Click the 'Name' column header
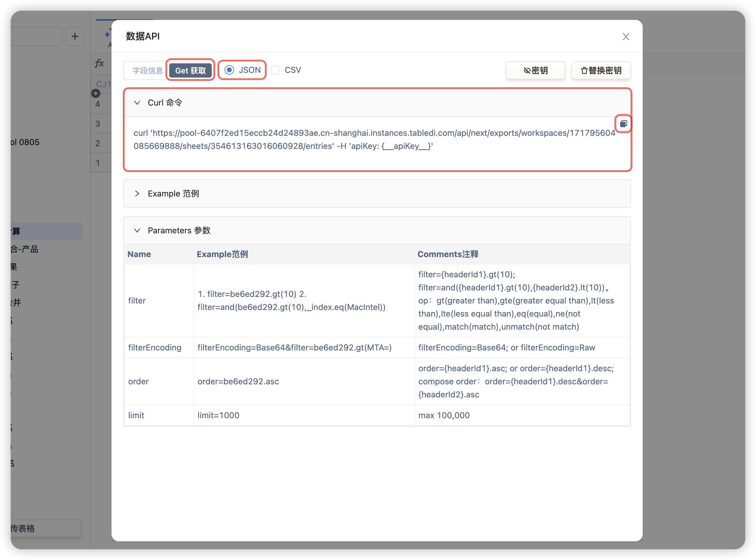Viewport: 756px width, 560px height. tap(139, 254)
